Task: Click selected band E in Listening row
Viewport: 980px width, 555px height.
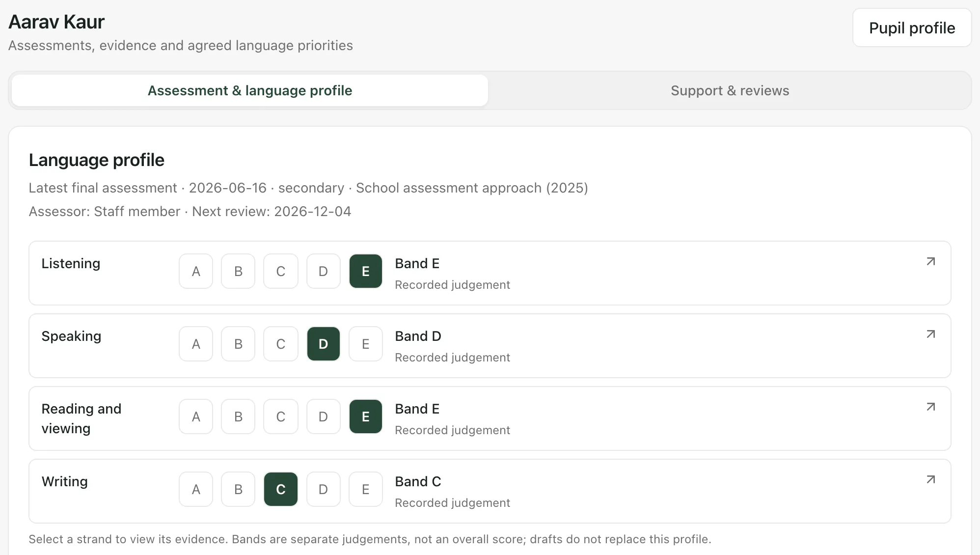Action: (366, 271)
